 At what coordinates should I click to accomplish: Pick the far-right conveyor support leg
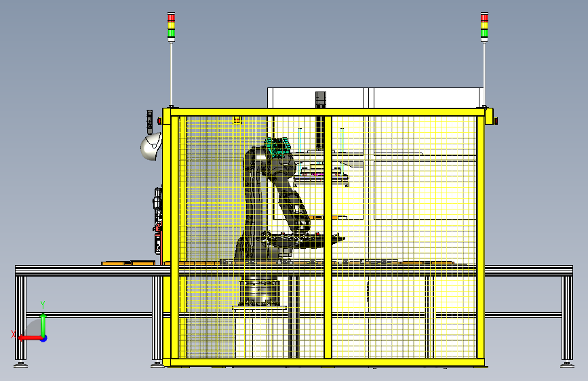coord(567,319)
